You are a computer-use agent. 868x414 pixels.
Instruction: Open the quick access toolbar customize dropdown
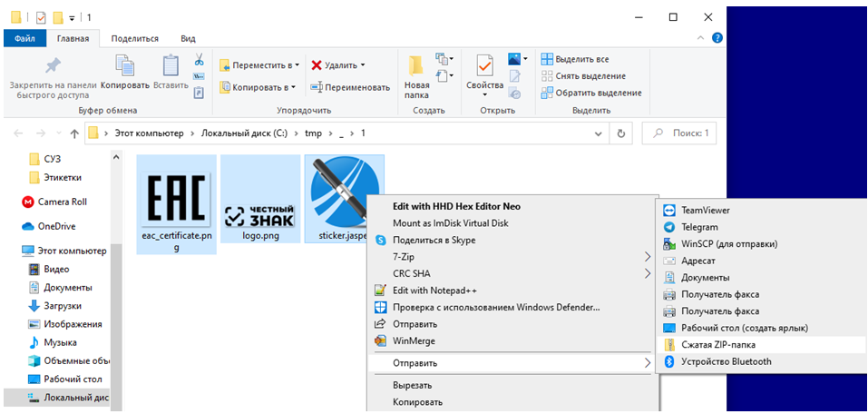tap(72, 18)
